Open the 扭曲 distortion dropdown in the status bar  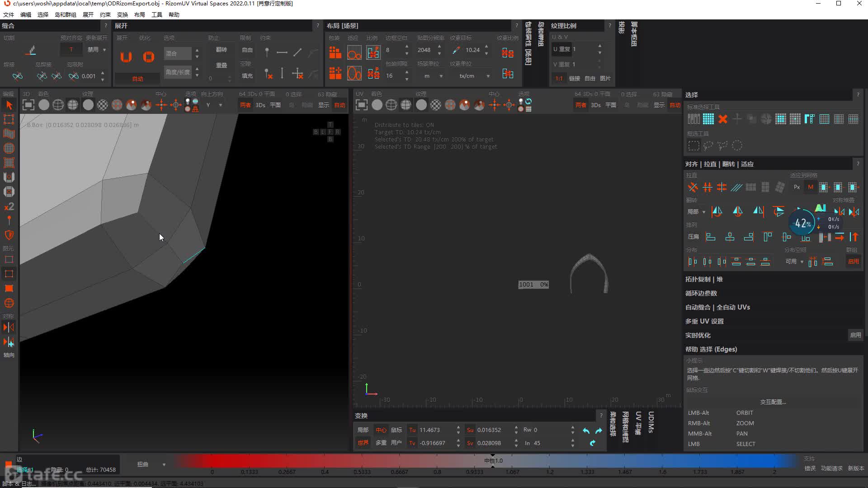[x=151, y=464]
